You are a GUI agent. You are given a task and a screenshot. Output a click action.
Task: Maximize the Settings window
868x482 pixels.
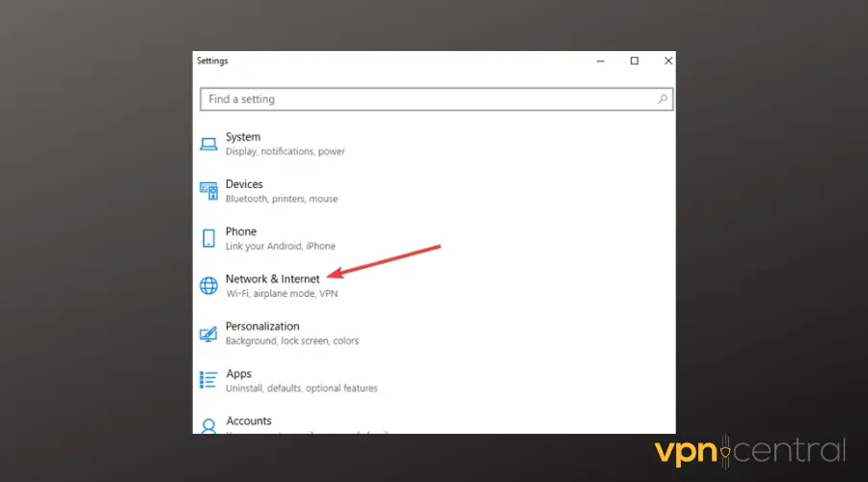pos(634,61)
